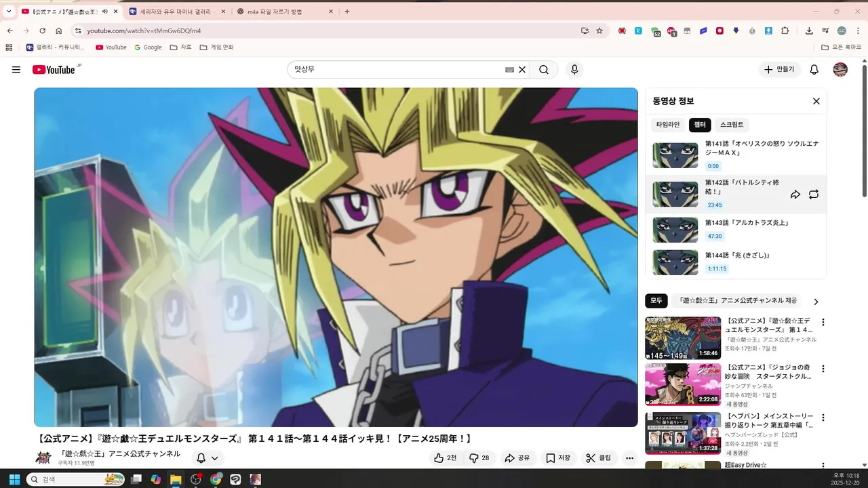
Task: Open options for 超Easy Drive video
Action: 823,466
